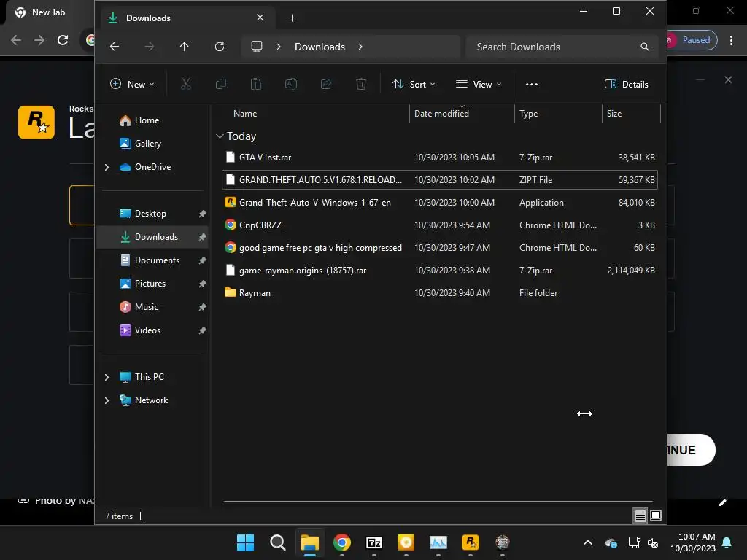The image size is (747, 560).
Task: Click the Delete trash icon
Action: [x=361, y=85]
